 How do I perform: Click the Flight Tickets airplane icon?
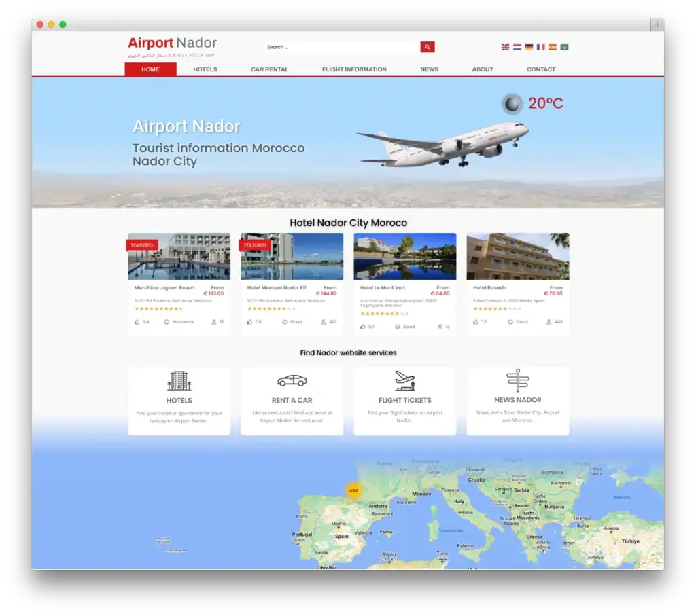(405, 380)
